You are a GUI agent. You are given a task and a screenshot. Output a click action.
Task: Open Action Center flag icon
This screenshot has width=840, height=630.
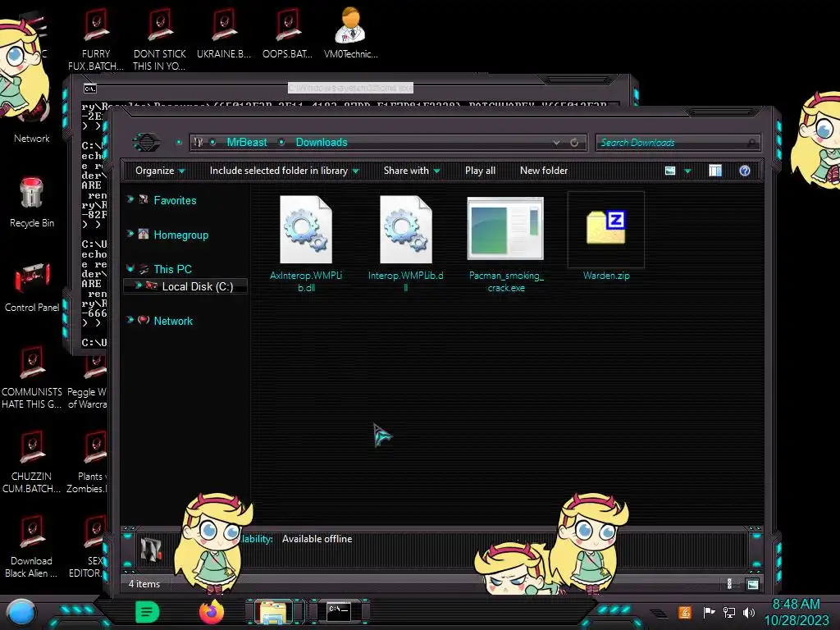pos(709,612)
